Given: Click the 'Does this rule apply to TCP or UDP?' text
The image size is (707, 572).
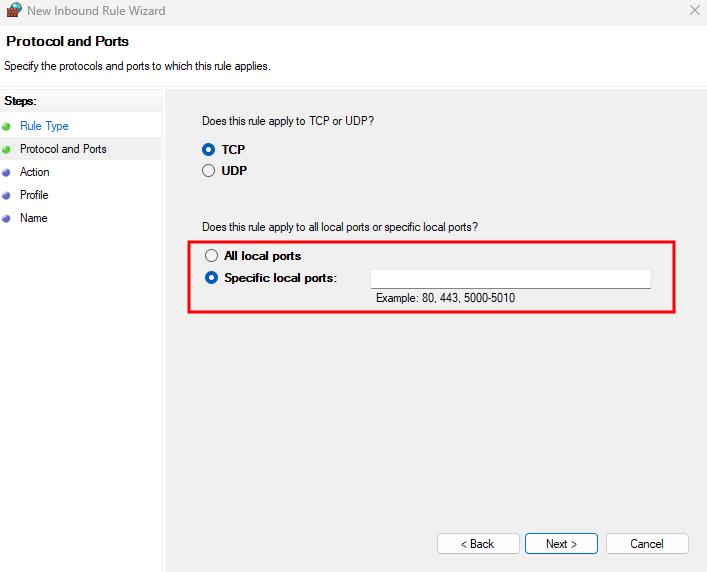Looking at the screenshot, I should coord(288,121).
